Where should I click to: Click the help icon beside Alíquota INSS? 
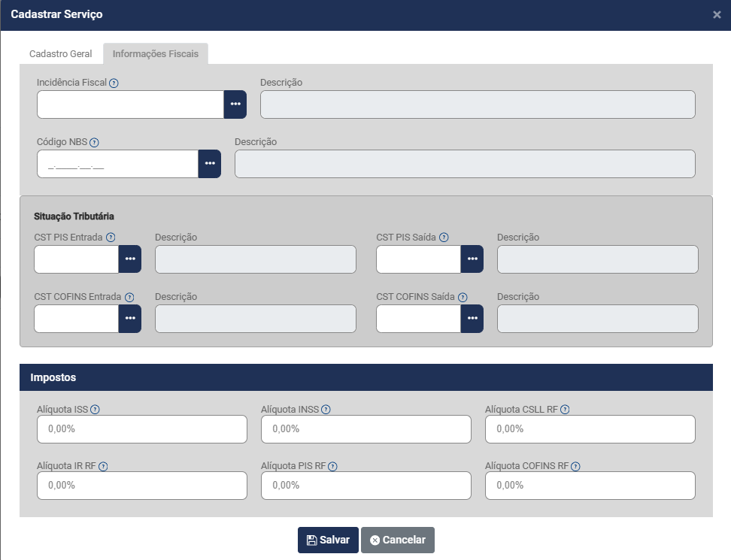(326, 410)
